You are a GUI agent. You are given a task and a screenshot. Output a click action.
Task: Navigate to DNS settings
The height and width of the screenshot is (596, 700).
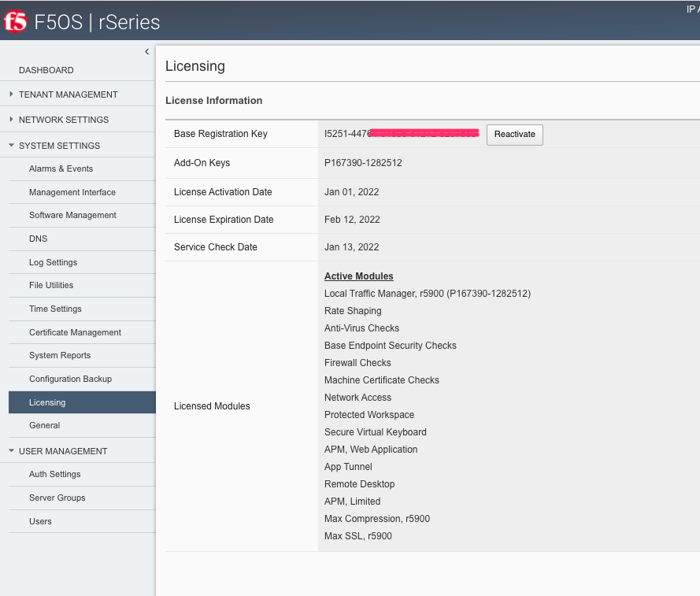click(38, 239)
